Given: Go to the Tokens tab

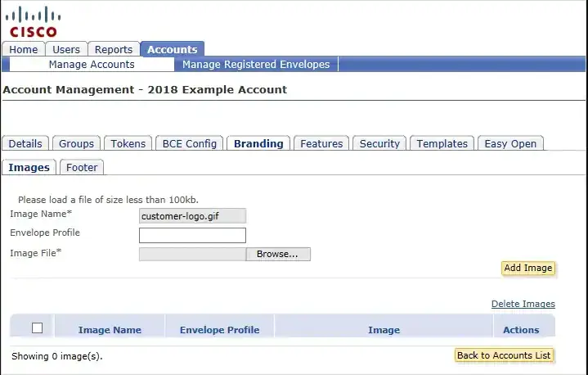Looking at the screenshot, I should click(128, 143).
